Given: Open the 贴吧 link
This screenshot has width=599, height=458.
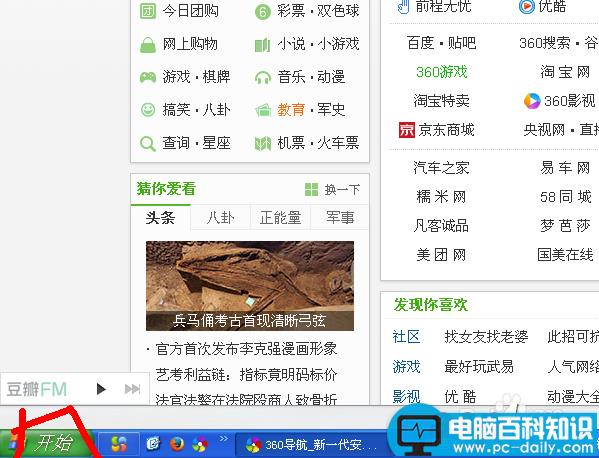Looking at the screenshot, I should click(462, 43).
